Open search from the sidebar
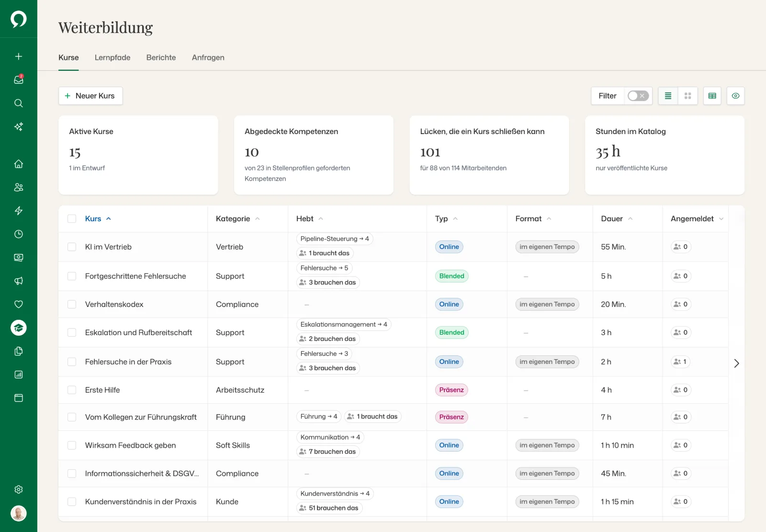 point(19,103)
